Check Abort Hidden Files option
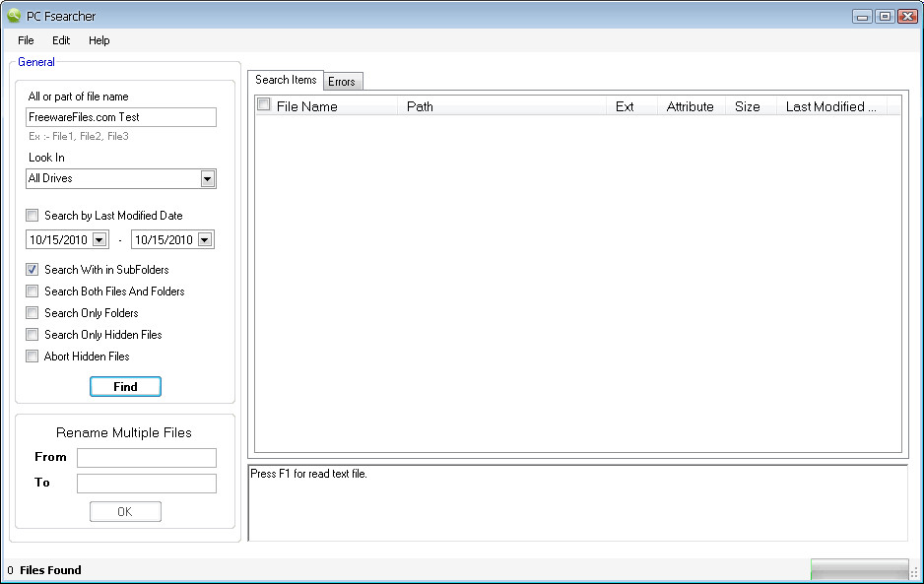 pos(33,356)
